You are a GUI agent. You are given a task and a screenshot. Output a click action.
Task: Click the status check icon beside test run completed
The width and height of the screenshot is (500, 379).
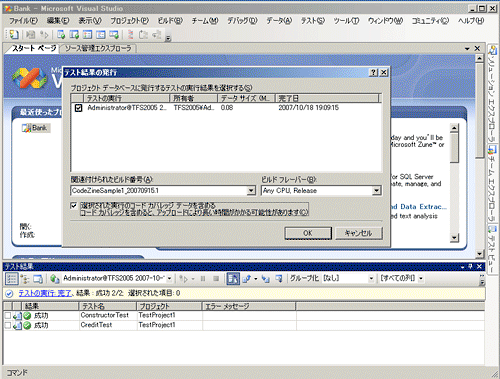click(x=9, y=293)
